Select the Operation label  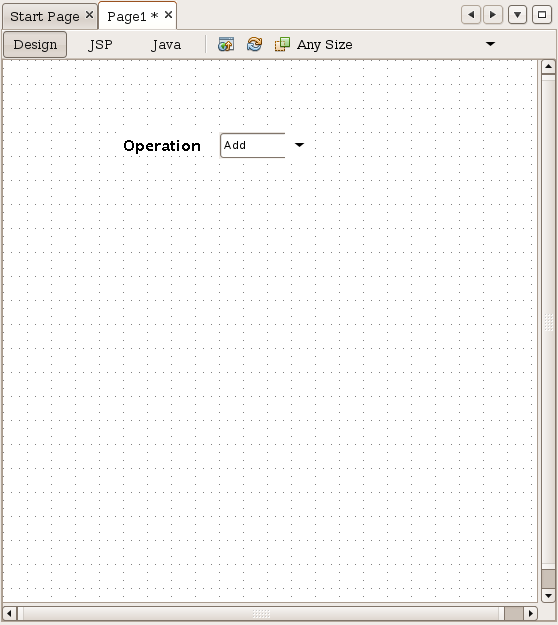(x=162, y=146)
